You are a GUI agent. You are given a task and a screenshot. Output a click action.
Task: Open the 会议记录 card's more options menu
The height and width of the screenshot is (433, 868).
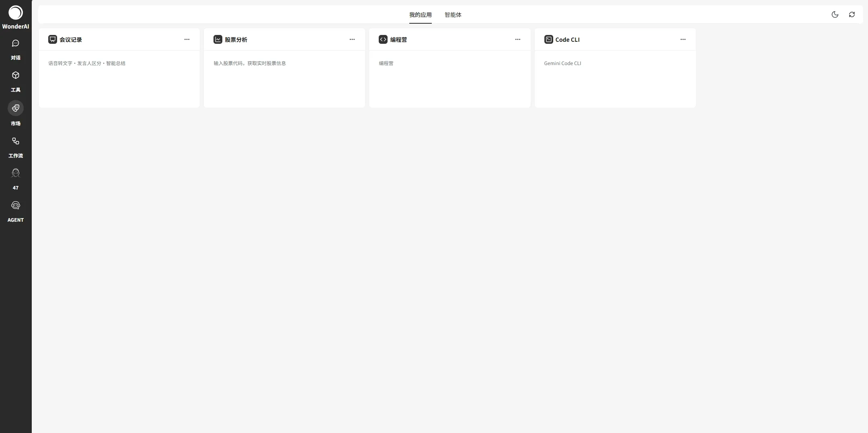point(187,39)
